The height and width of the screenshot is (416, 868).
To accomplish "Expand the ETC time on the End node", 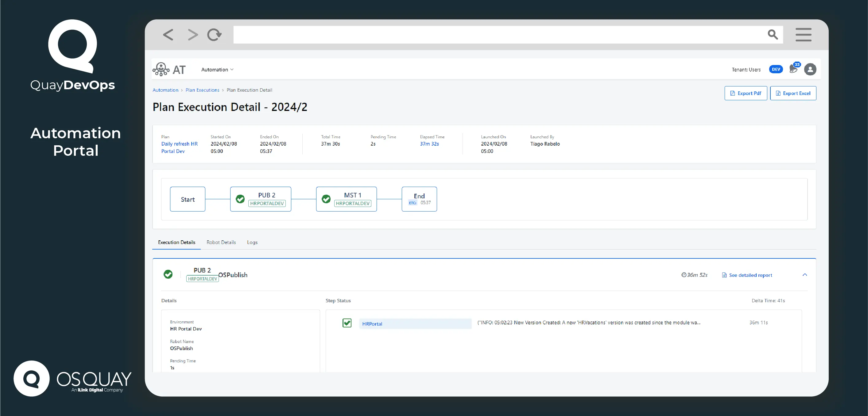I will [413, 203].
